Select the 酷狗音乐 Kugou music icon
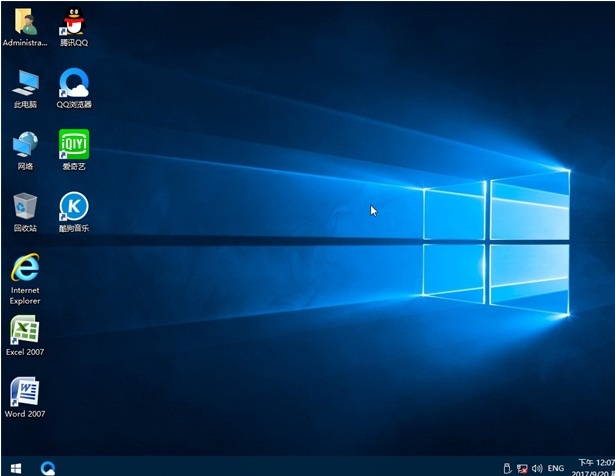 pos(73,207)
